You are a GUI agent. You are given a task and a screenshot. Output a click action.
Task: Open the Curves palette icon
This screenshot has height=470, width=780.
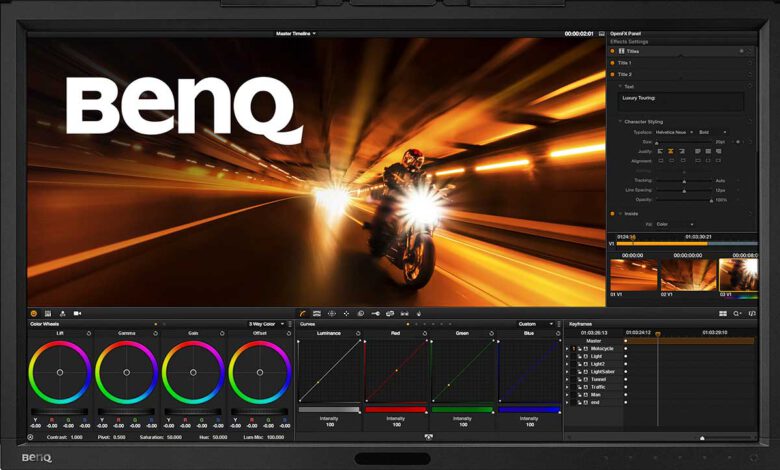point(302,313)
